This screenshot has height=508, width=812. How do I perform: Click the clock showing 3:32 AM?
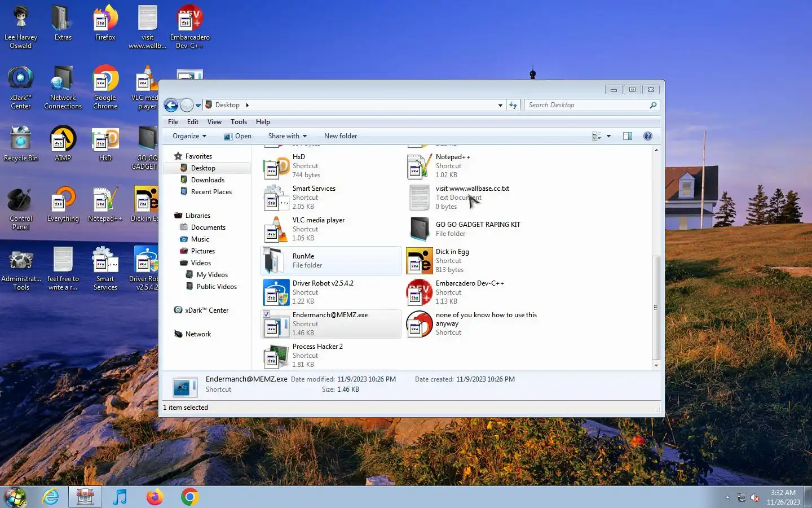point(783,493)
